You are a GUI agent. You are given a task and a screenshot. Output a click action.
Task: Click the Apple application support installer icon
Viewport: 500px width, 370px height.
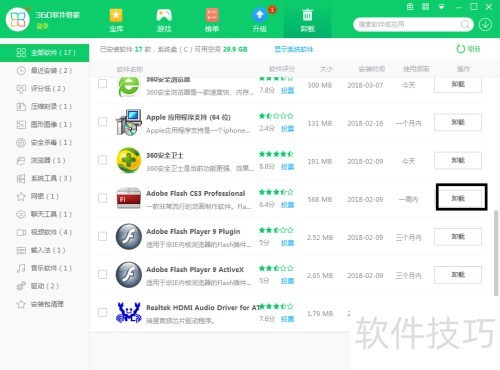129,122
